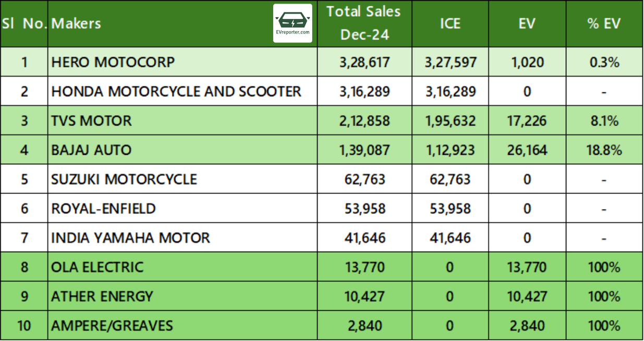
Task: Select Hero's total sales value 3,28,617
Action: [x=364, y=62]
